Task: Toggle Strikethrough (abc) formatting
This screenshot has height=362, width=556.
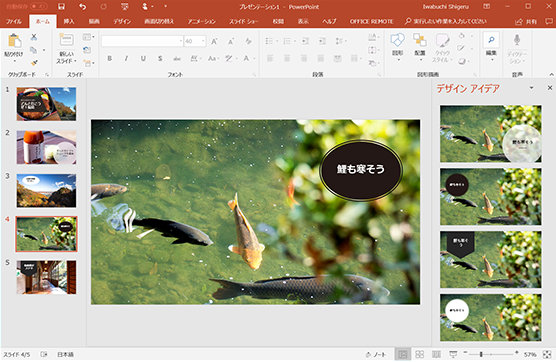Action: [177, 59]
